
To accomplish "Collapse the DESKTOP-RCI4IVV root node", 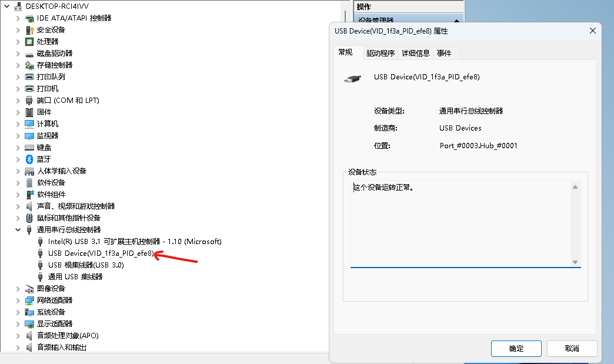I will (6, 6).
